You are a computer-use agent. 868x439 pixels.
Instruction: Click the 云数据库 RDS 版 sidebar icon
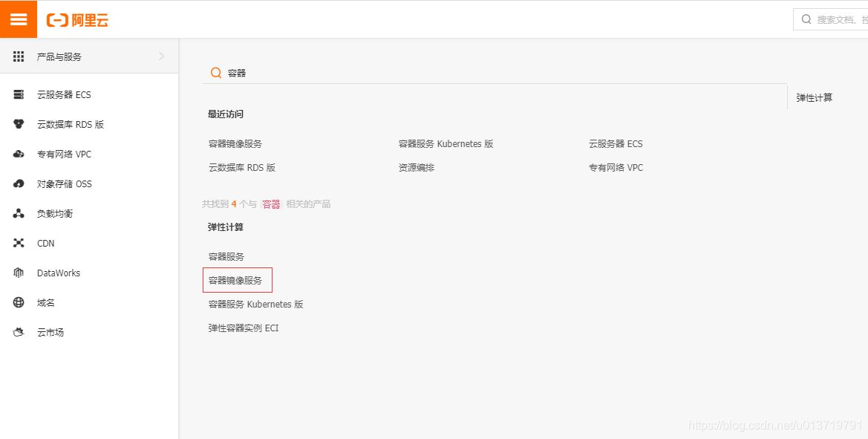(19, 124)
